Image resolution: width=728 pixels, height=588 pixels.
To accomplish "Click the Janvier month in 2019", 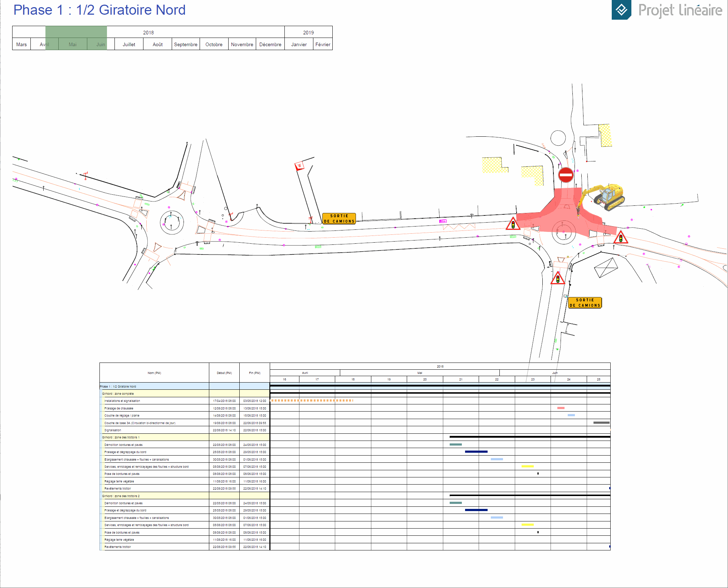I will point(299,44).
